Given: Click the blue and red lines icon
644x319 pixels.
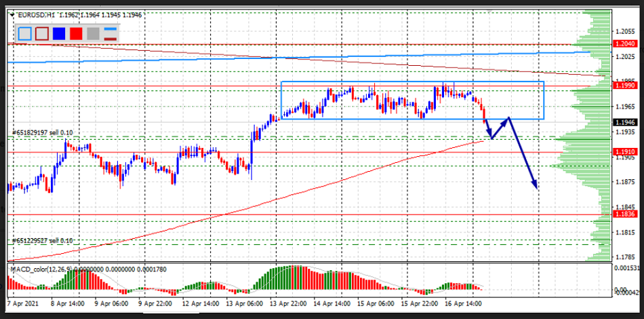Looking at the screenshot, I should [109, 33].
